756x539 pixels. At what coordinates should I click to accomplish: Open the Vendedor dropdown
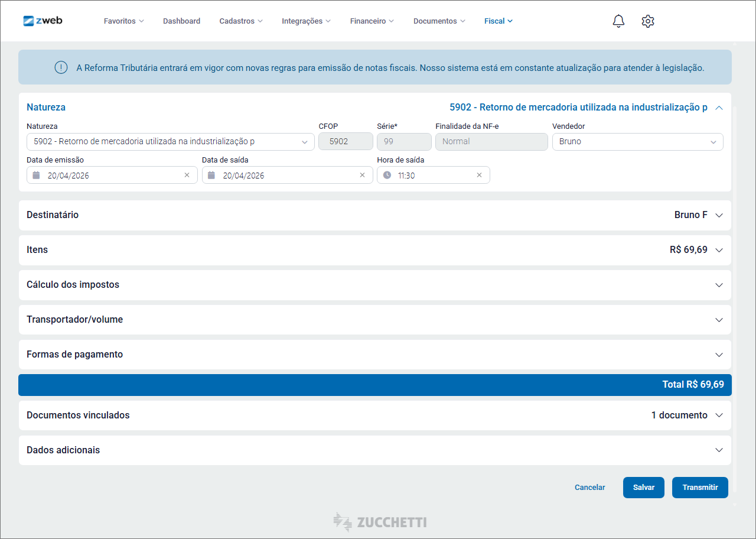[x=713, y=142]
